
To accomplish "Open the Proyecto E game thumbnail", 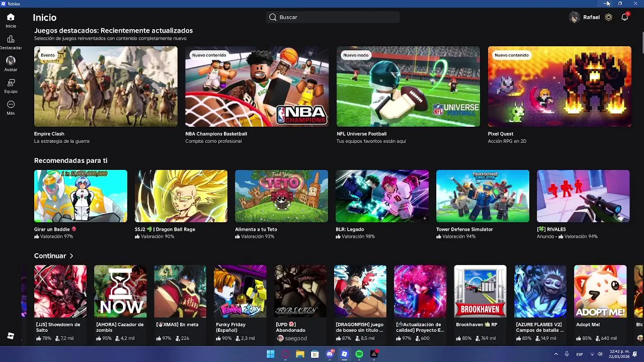I will [x=420, y=292].
